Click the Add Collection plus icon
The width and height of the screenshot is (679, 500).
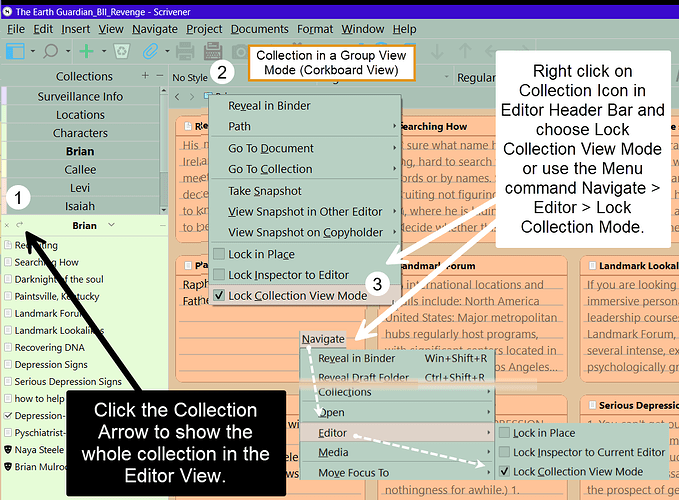pos(145,75)
